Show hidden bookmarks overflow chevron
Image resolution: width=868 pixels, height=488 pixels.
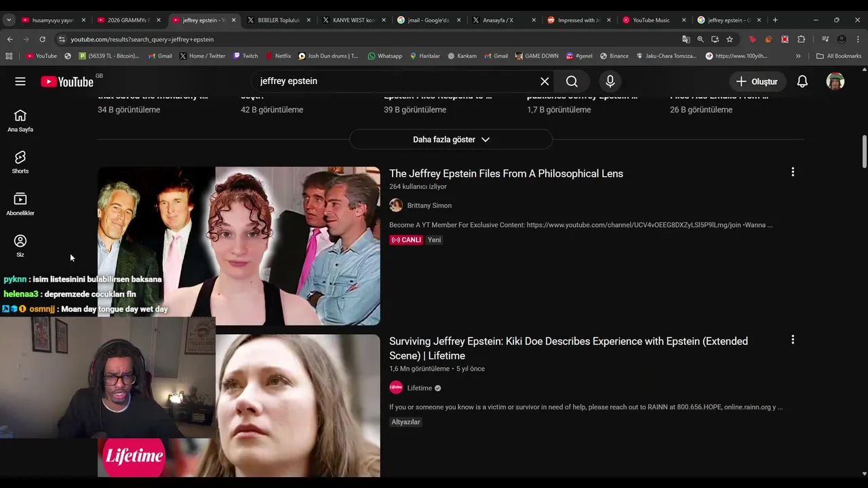pyautogui.click(x=798, y=56)
